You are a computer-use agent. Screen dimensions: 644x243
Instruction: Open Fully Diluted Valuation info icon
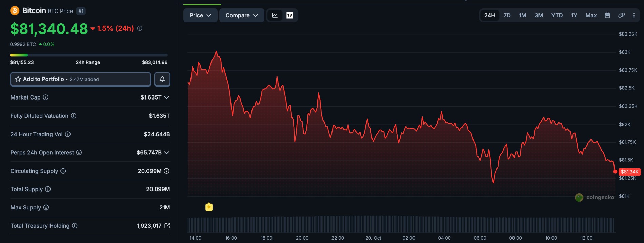74,116
